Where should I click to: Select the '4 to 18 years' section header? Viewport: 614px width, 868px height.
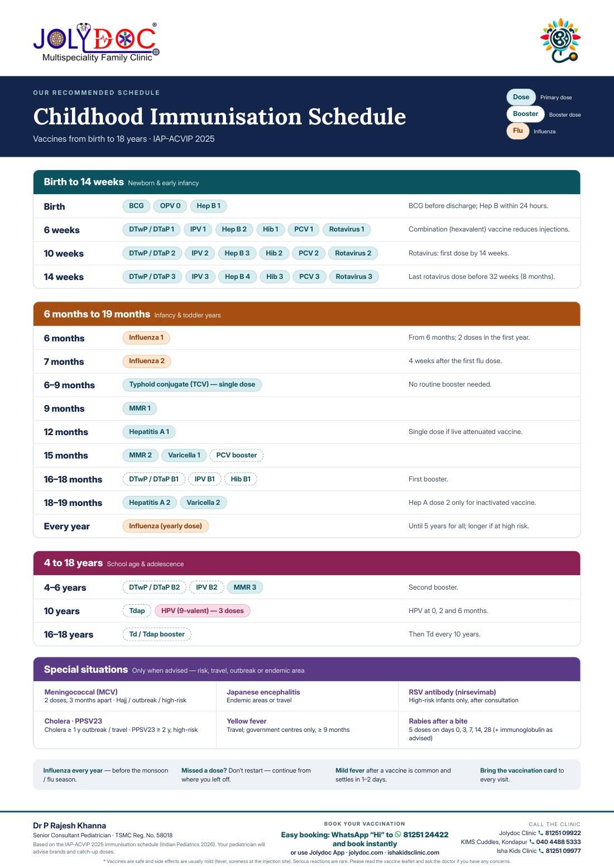tap(306, 563)
